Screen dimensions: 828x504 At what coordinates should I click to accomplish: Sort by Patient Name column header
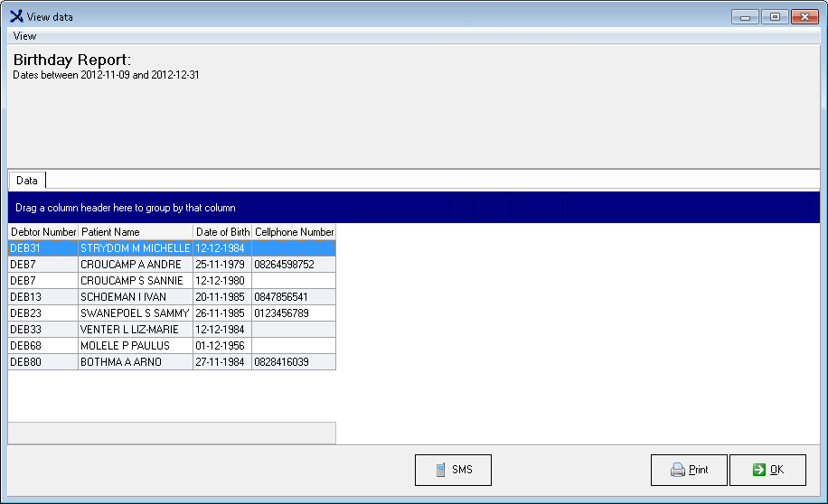pos(136,232)
